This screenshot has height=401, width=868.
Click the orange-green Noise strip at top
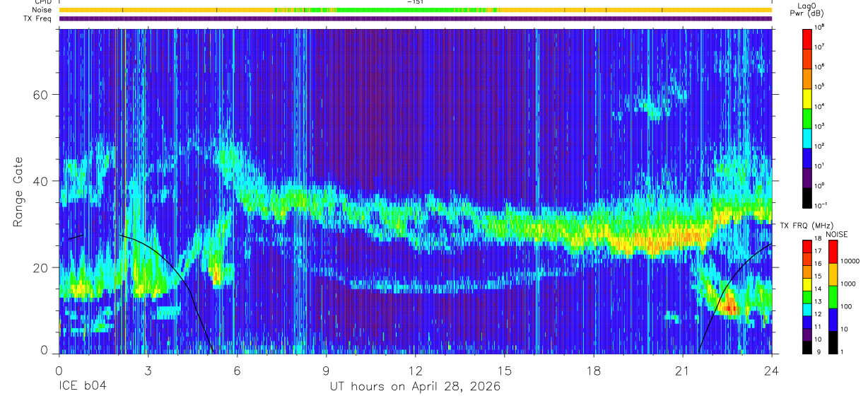pos(416,10)
